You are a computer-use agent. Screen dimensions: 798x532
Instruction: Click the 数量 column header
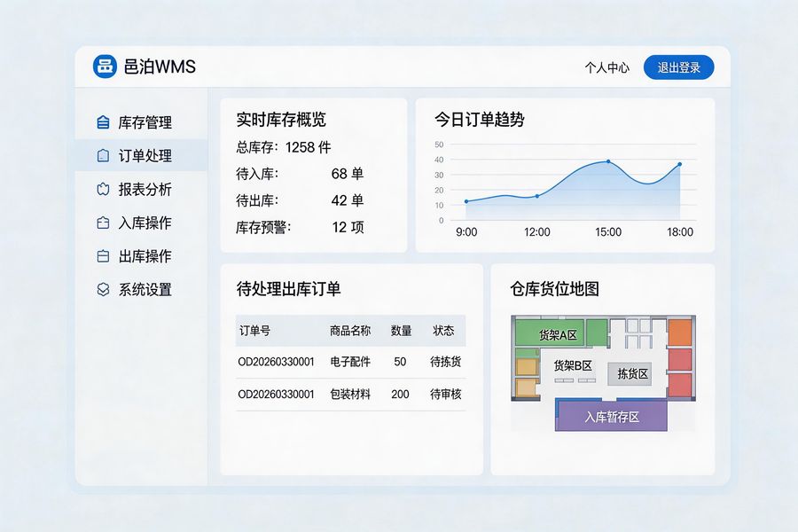tap(401, 331)
